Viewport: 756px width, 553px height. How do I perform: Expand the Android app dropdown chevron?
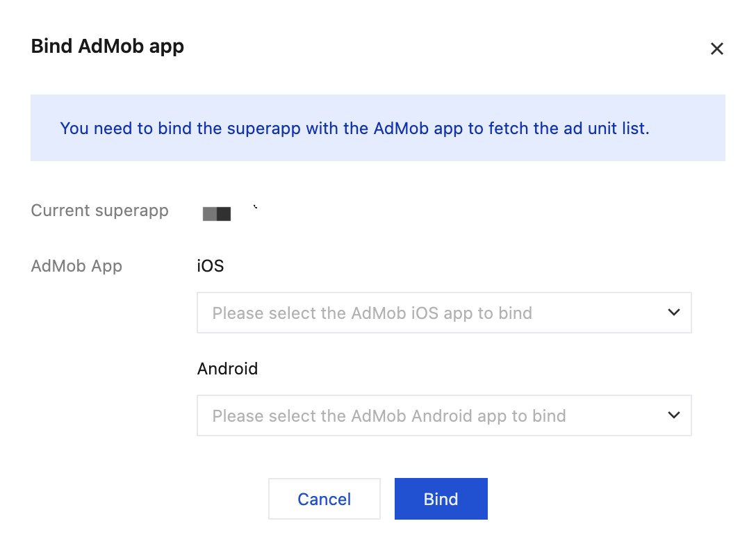[x=673, y=415]
